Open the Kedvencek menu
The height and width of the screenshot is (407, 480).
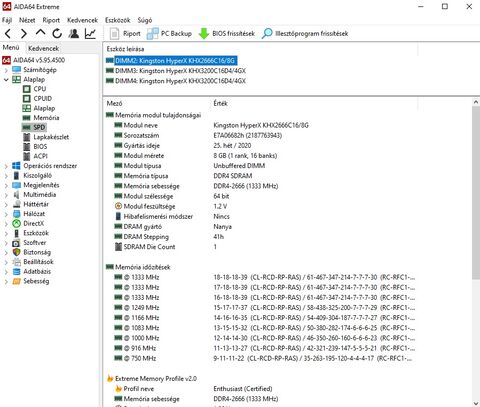pyautogui.click(x=82, y=20)
